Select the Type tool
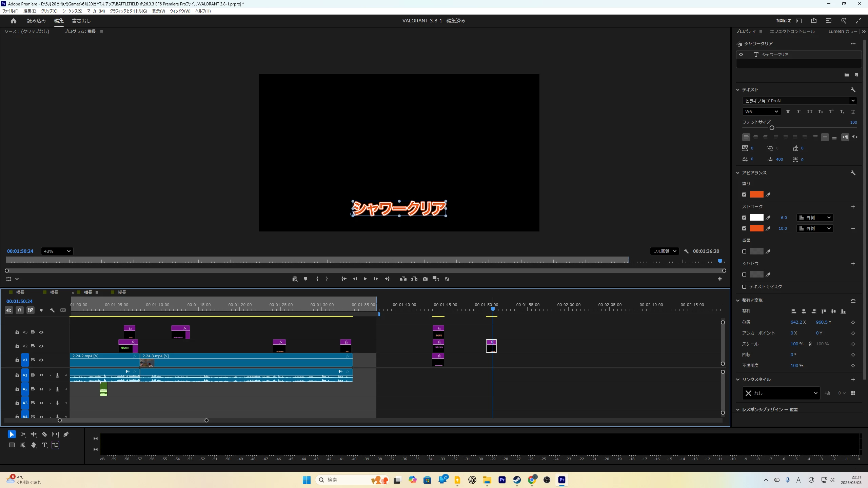Screen dimensions: 868x488 tap(44, 445)
